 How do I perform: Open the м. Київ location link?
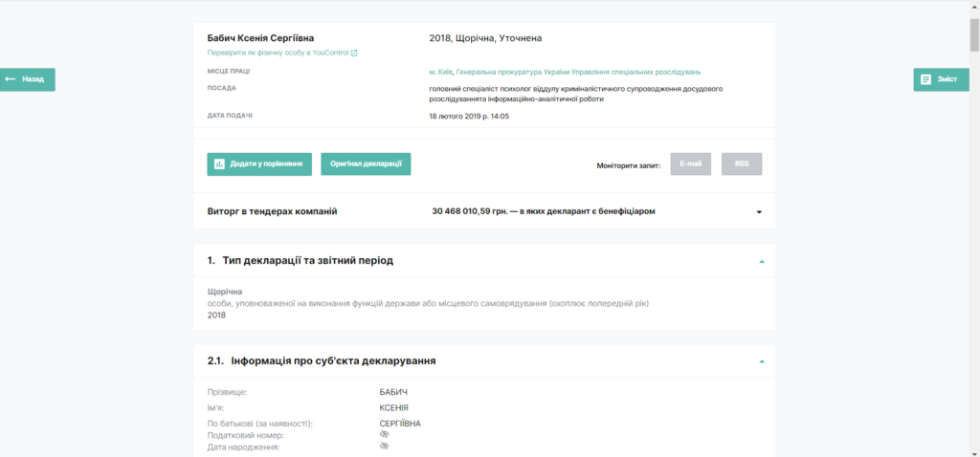point(440,72)
